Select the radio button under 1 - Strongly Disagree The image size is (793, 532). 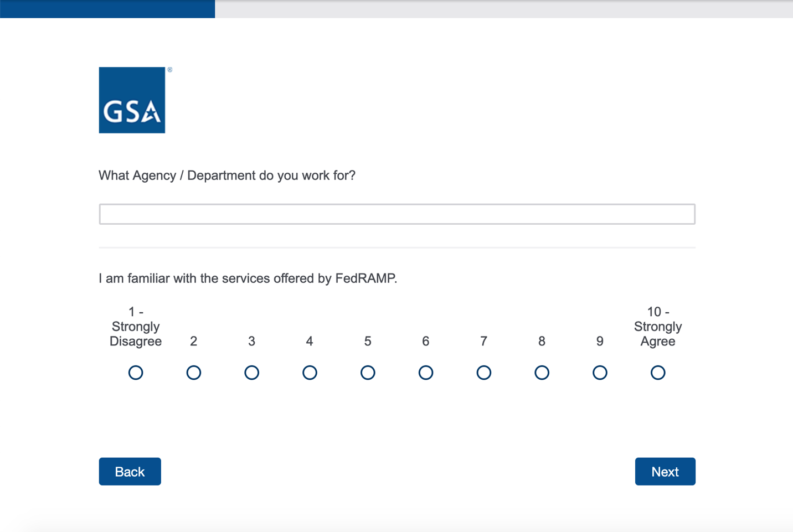pyautogui.click(x=136, y=373)
